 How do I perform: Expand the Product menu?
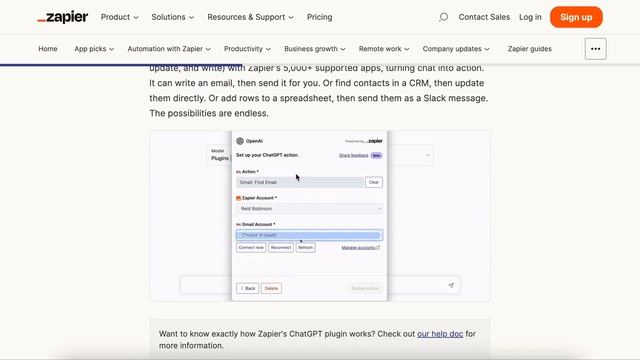(120, 17)
